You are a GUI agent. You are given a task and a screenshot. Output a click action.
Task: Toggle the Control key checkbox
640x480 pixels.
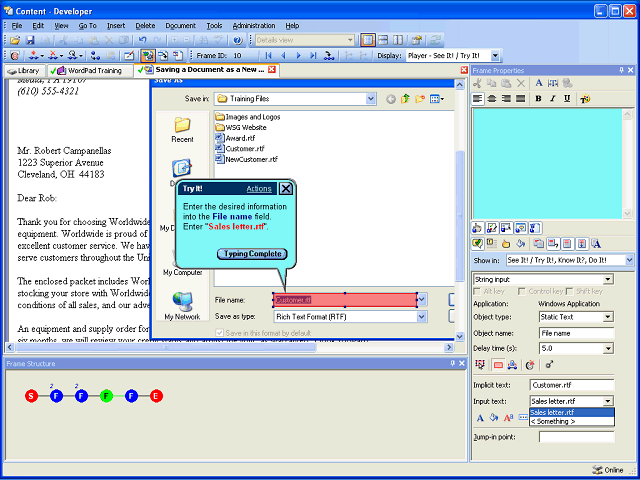point(521,291)
